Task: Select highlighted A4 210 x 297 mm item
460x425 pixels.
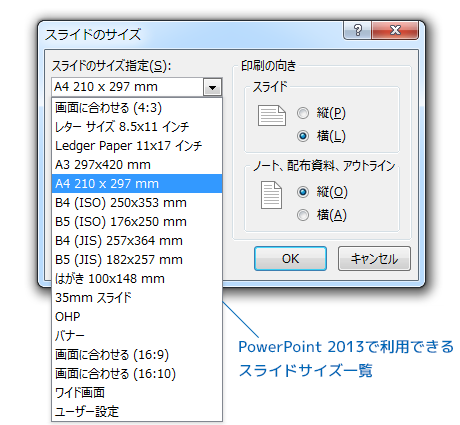Action: [x=137, y=184]
